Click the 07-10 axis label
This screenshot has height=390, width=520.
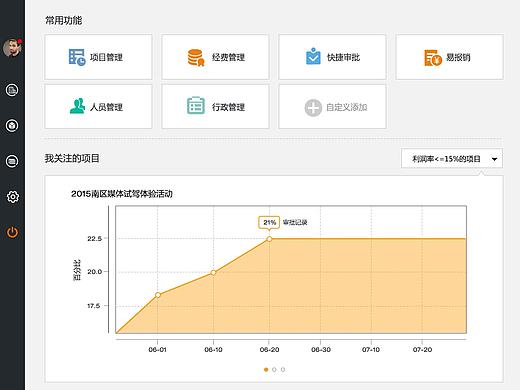pyautogui.click(x=371, y=349)
